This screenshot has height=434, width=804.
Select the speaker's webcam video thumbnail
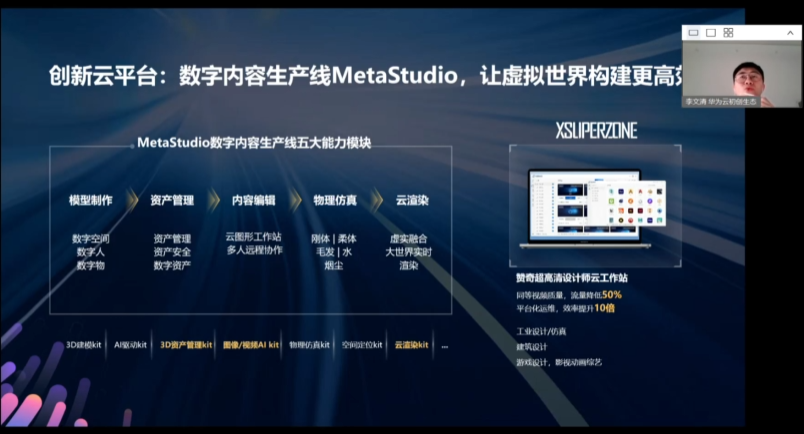coord(741,74)
